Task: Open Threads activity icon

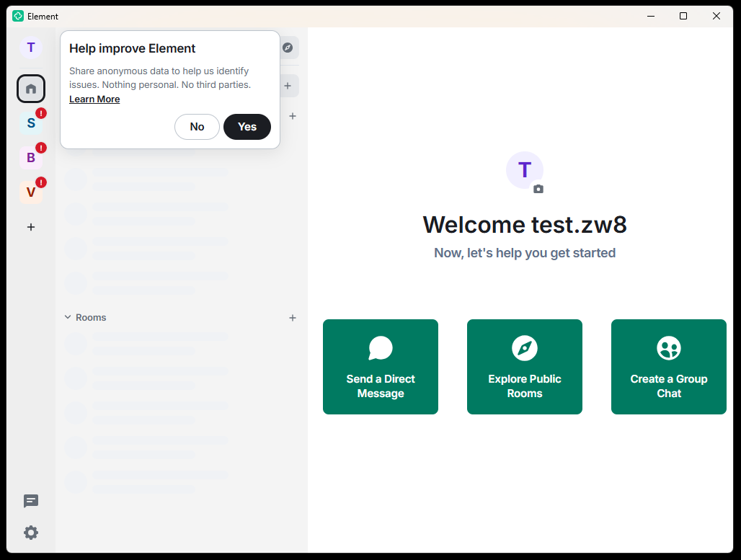Action: click(x=31, y=501)
